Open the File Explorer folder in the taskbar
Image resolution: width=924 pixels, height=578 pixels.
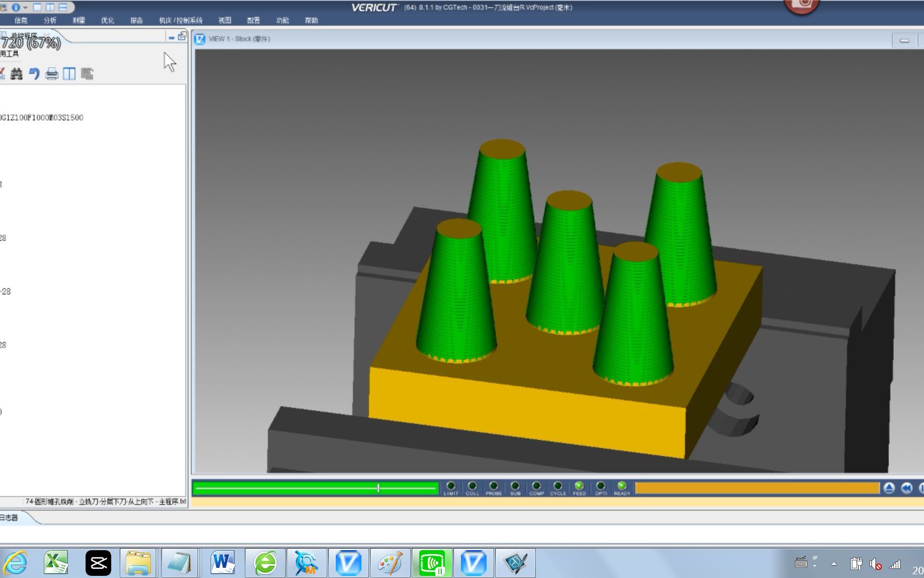coord(138,563)
